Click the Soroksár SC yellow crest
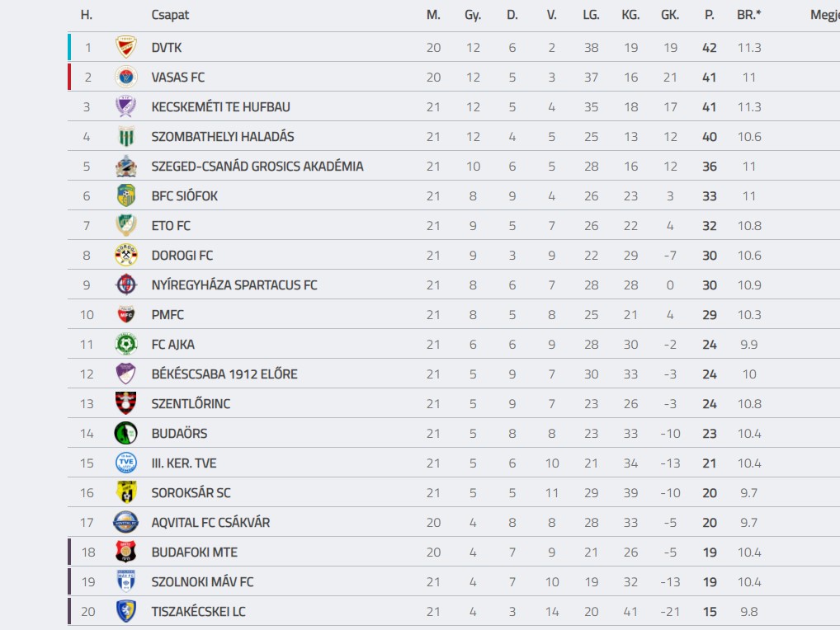Viewport: 840px width, 630px height. (126, 492)
